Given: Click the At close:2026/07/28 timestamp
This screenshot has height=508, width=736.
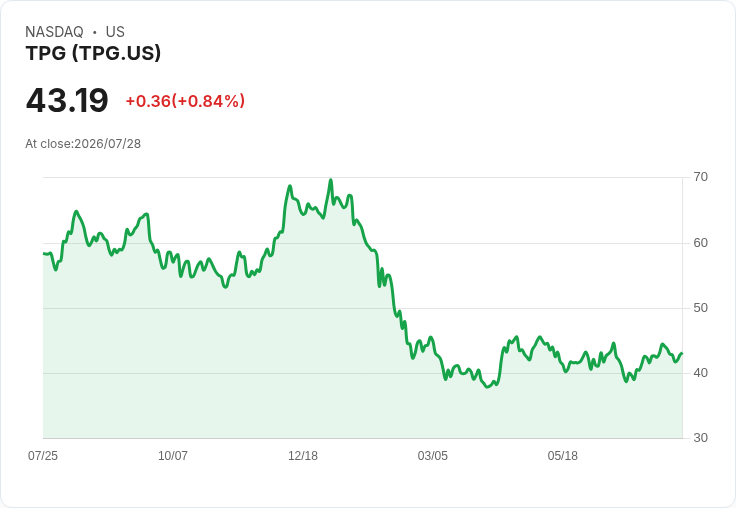Looking at the screenshot, I should coord(83,144).
